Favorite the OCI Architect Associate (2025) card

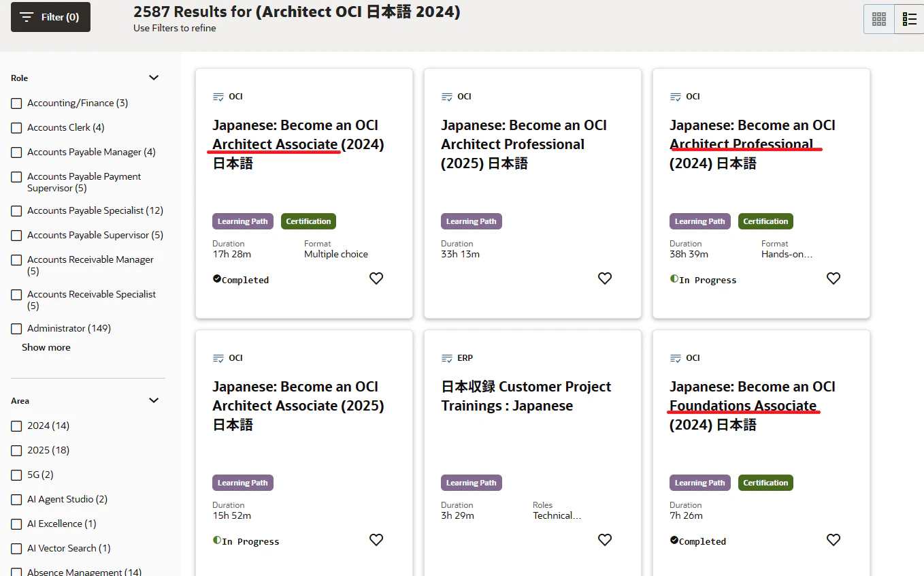pos(376,540)
